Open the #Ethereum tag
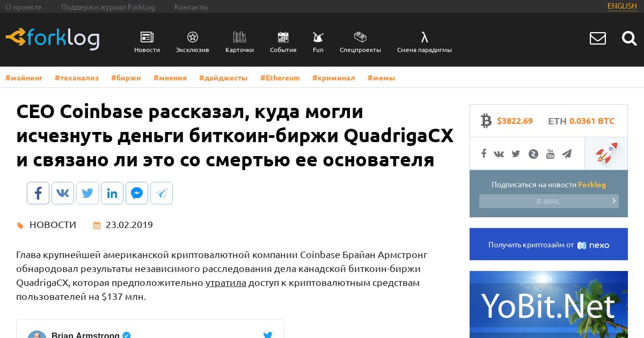 click(x=280, y=78)
